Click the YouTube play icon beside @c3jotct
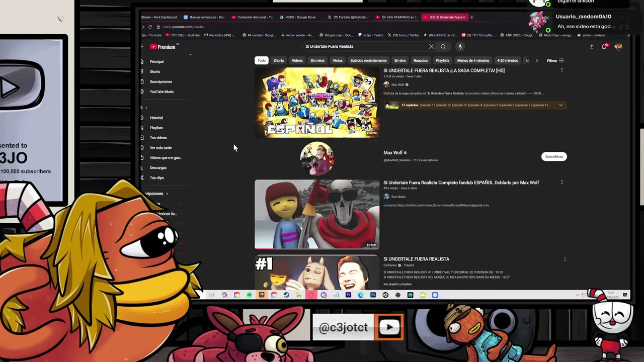 click(389, 328)
